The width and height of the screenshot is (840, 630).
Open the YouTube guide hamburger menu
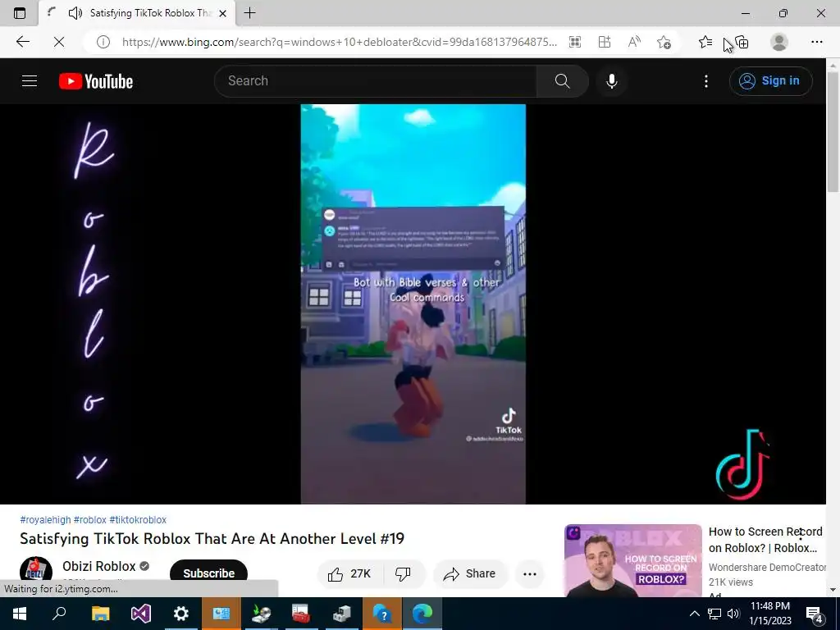click(30, 81)
